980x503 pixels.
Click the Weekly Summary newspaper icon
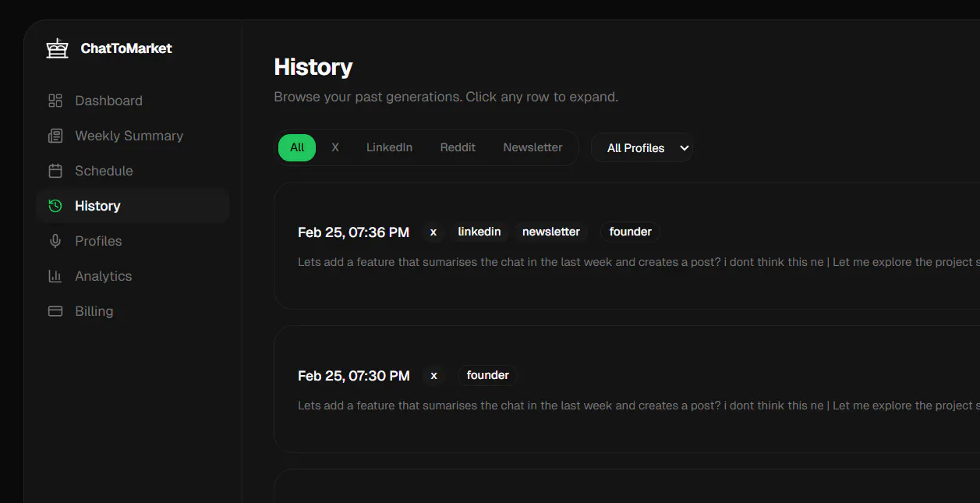click(55, 136)
